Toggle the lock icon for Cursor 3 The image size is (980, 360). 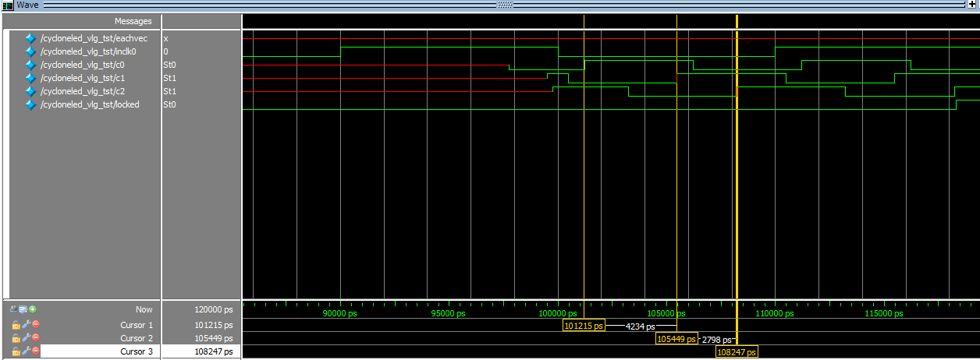tap(16, 351)
